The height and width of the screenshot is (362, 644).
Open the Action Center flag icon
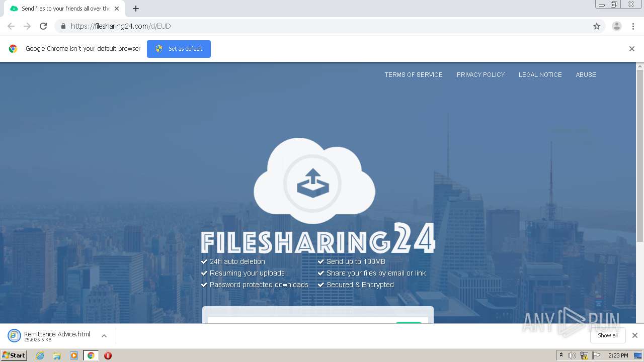596,355
